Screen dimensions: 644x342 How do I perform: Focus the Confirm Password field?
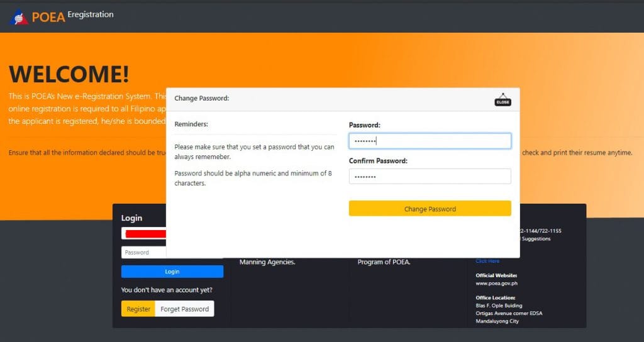430,177
